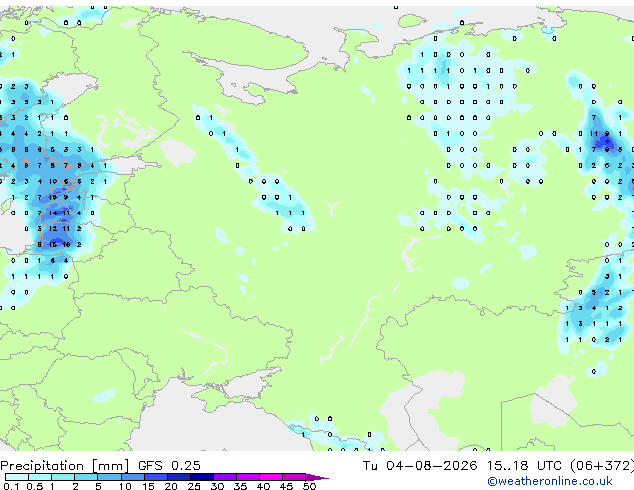
Task: Click the 15–20 mm legend color segment
Action: click(x=156, y=477)
